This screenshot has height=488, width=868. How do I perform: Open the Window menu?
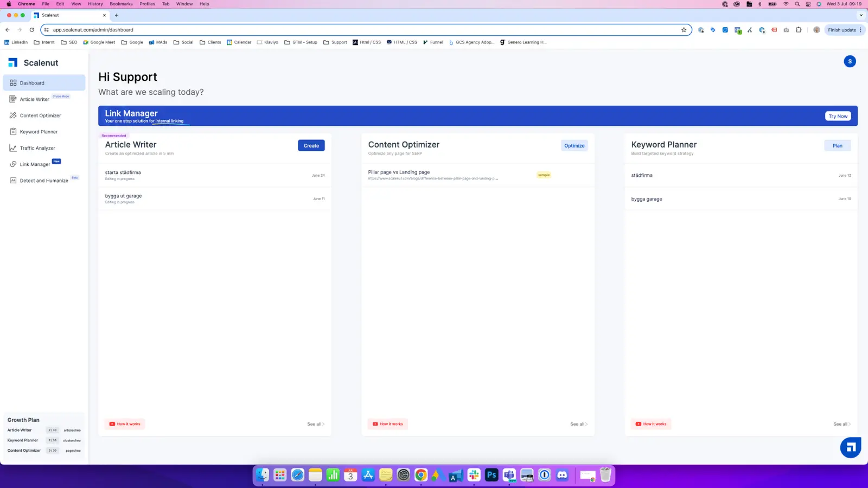[184, 4]
